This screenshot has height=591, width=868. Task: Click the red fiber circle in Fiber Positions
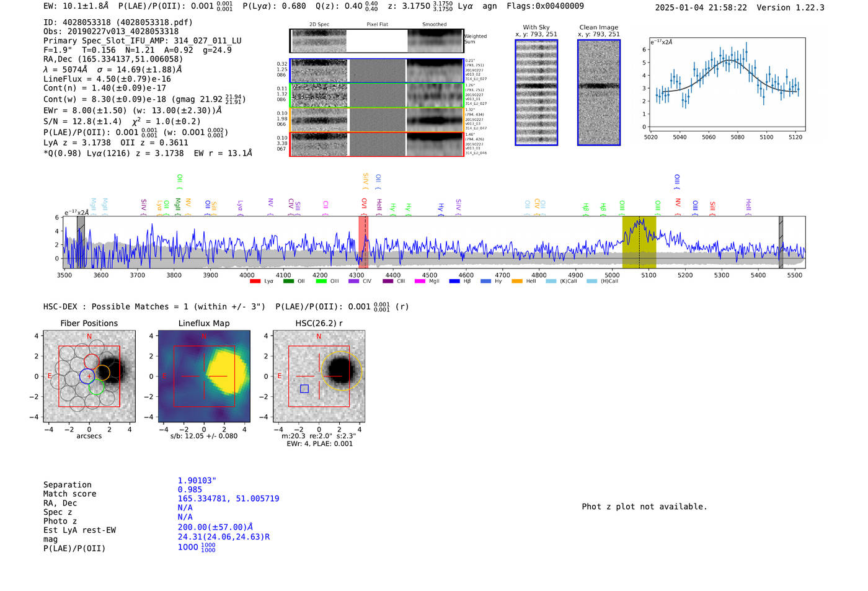pyautogui.click(x=91, y=362)
